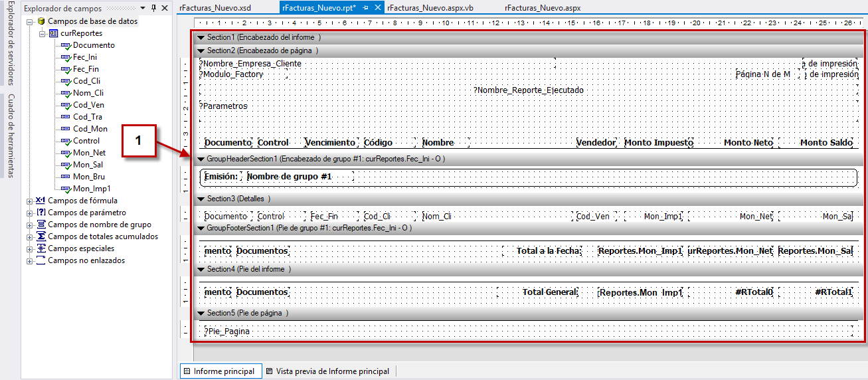Close the rFacturas_Nuevo.rpt tab
This screenshot has width=868, height=380.
378,8
